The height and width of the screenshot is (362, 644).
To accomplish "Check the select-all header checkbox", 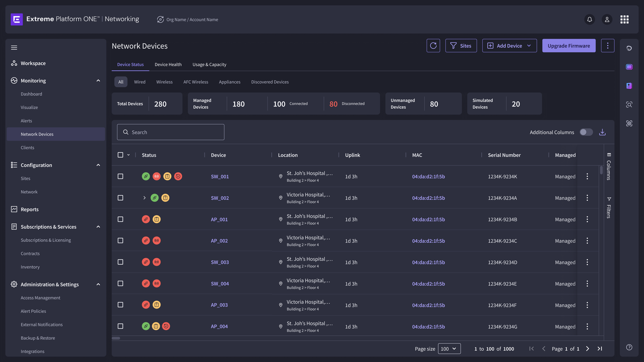I will point(121,155).
